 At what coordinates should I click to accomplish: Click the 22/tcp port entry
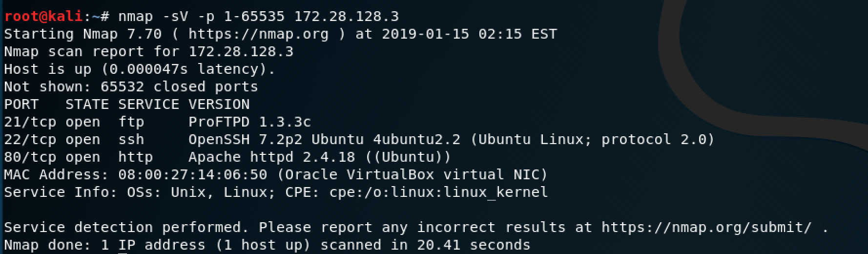(30, 140)
